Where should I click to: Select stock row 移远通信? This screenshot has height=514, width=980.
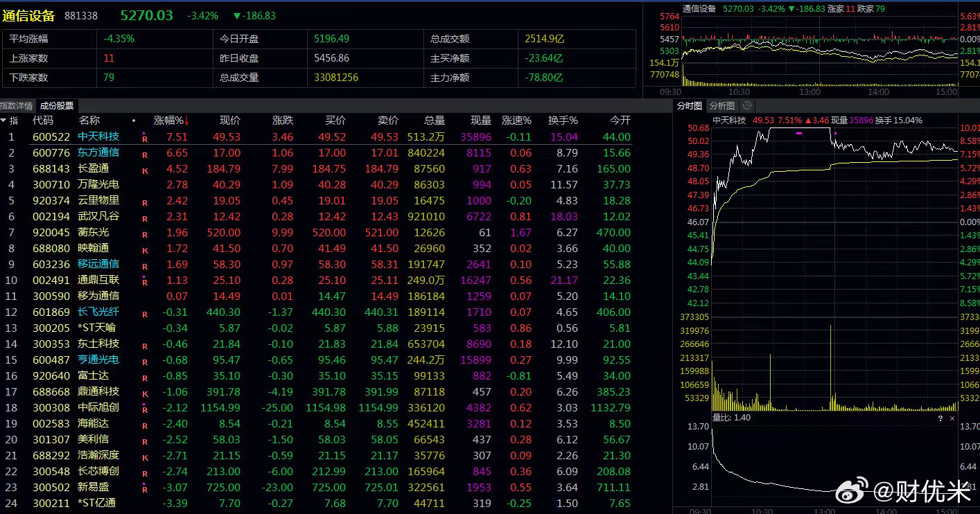tap(316, 265)
